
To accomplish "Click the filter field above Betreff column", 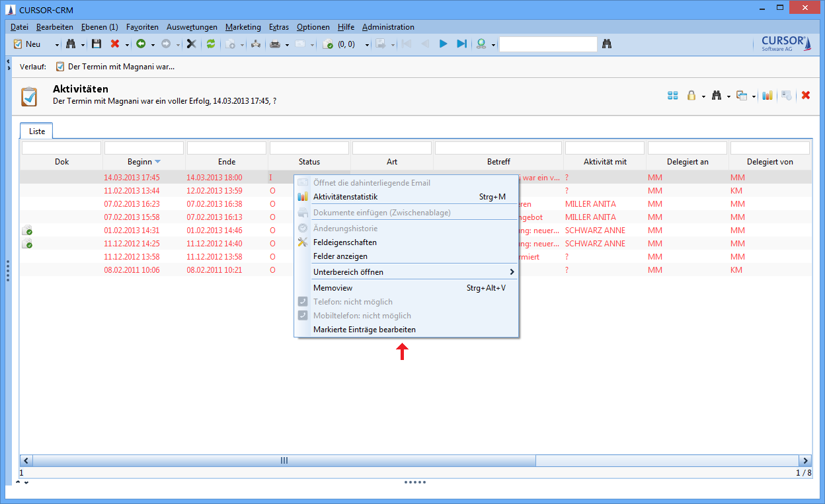I will tap(498, 148).
